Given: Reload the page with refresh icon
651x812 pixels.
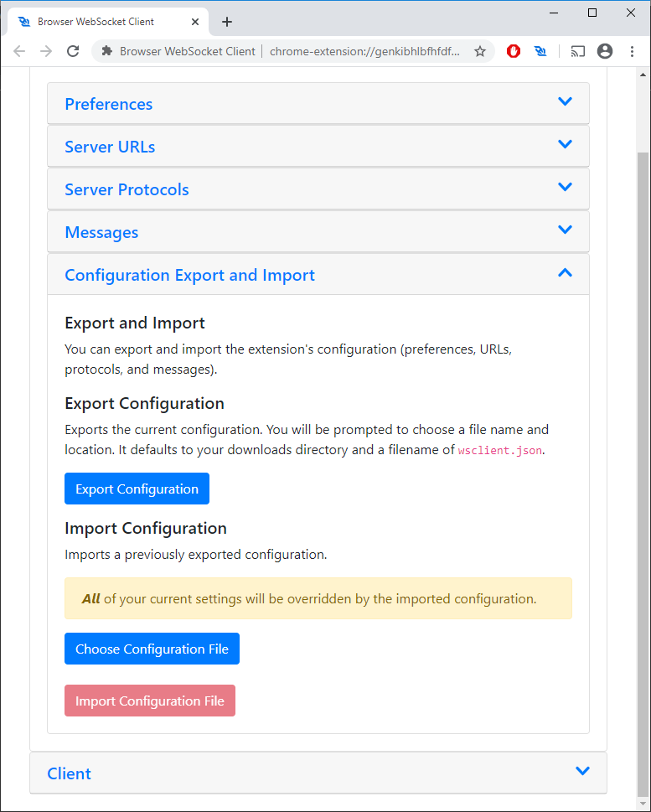Looking at the screenshot, I should 73,51.
